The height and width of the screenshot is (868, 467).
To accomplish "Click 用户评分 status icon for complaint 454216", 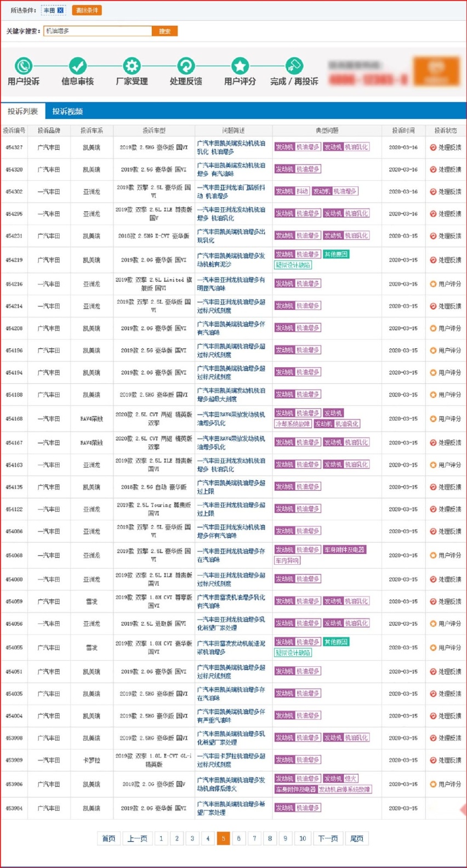I will [433, 284].
